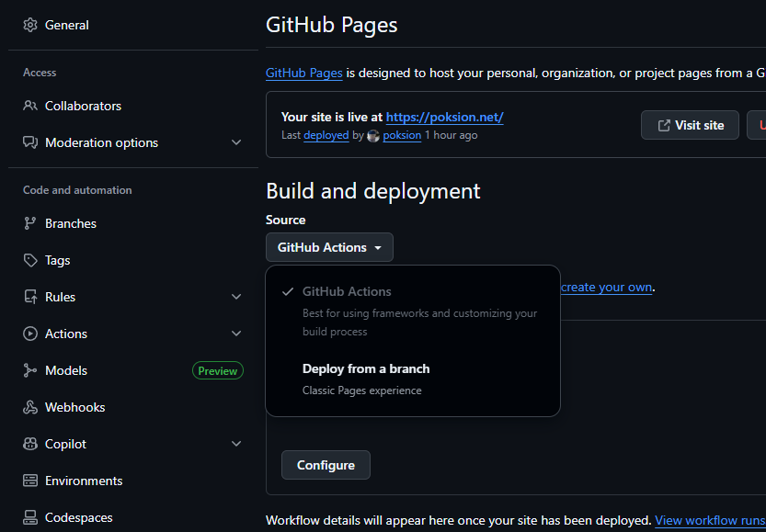Image resolution: width=766 pixels, height=532 pixels.
Task: Open the https://poksion.net/ link
Action: pyautogui.click(x=444, y=117)
